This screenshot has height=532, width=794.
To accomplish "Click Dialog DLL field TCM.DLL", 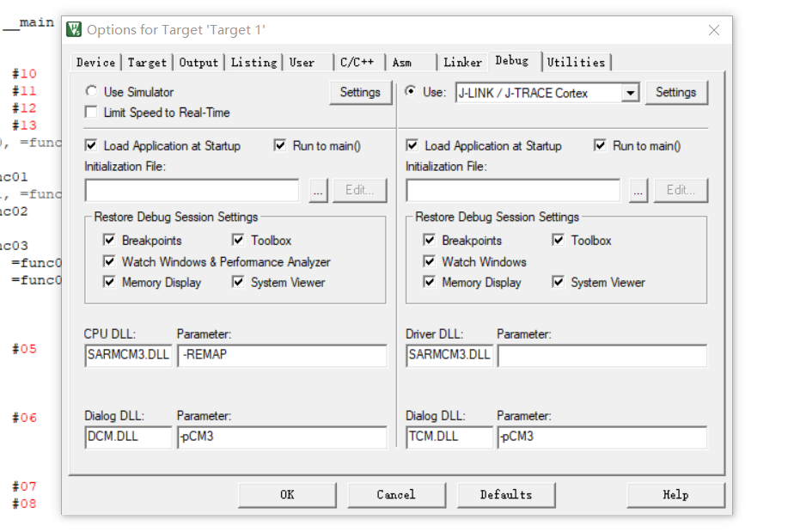I will pyautogui.click(x=449, y=437).
